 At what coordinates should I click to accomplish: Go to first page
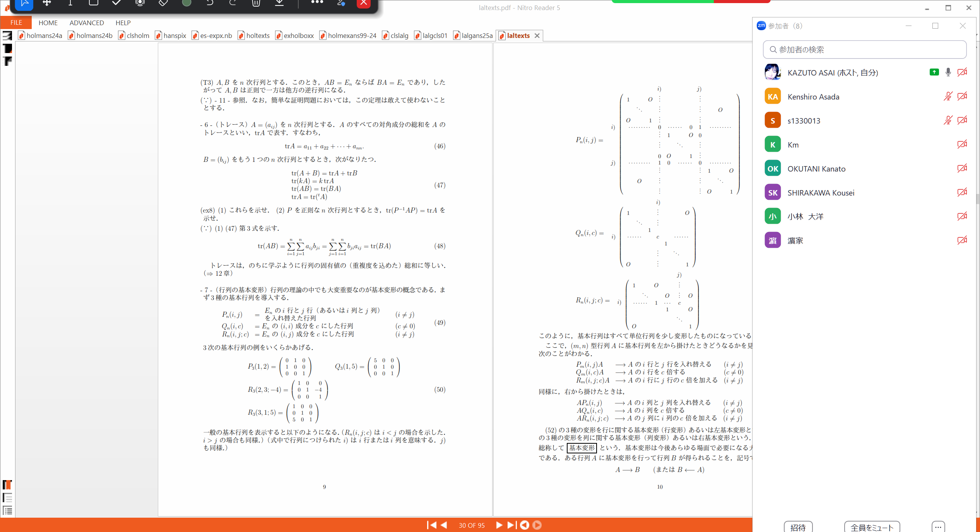[x=431, y=525]
